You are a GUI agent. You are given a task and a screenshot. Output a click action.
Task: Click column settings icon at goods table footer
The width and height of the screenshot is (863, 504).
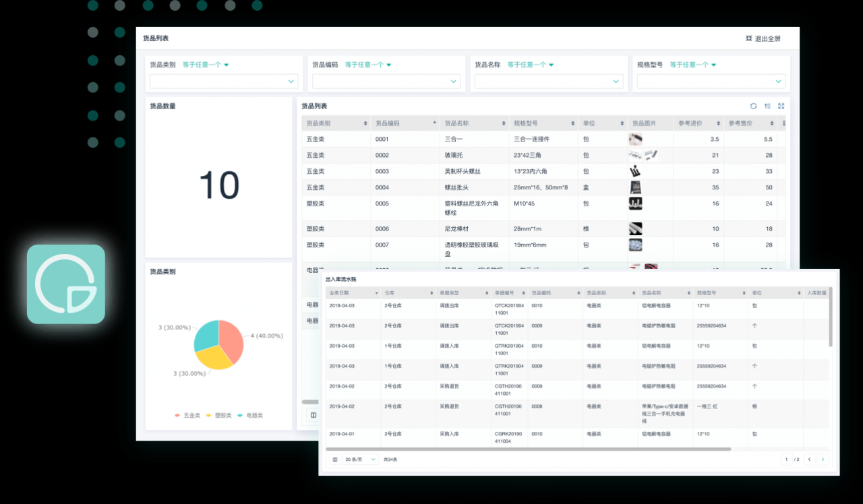[x=313, y=415]
